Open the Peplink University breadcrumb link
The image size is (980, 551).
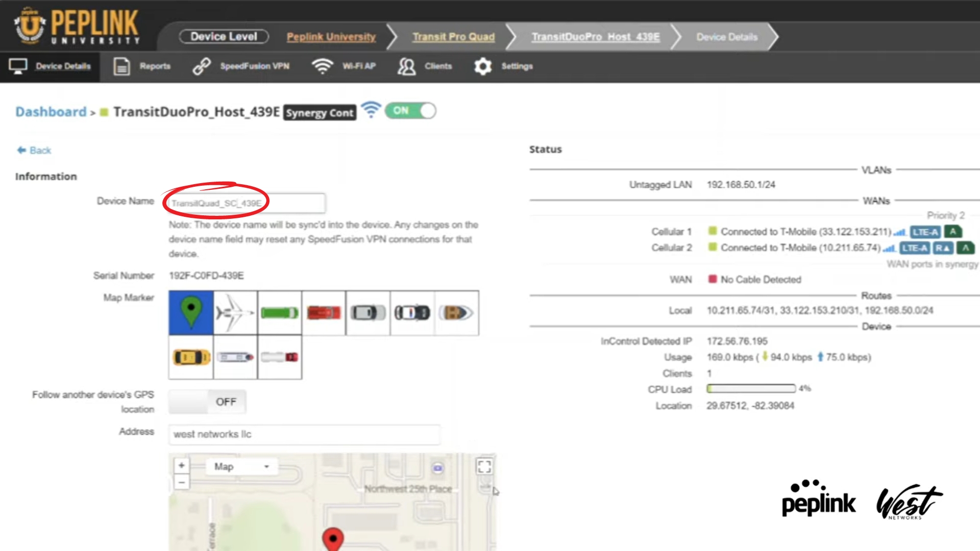point(331,37)
